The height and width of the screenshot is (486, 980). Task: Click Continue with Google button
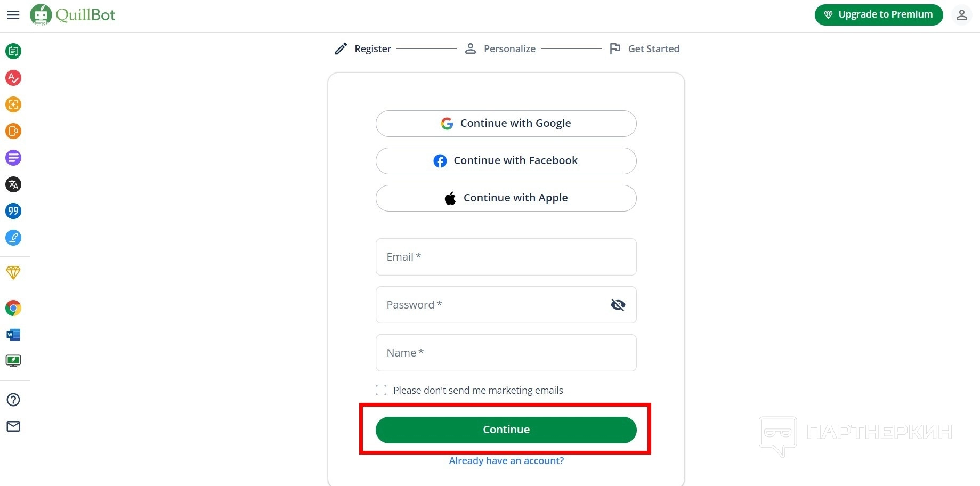[506, 124]
